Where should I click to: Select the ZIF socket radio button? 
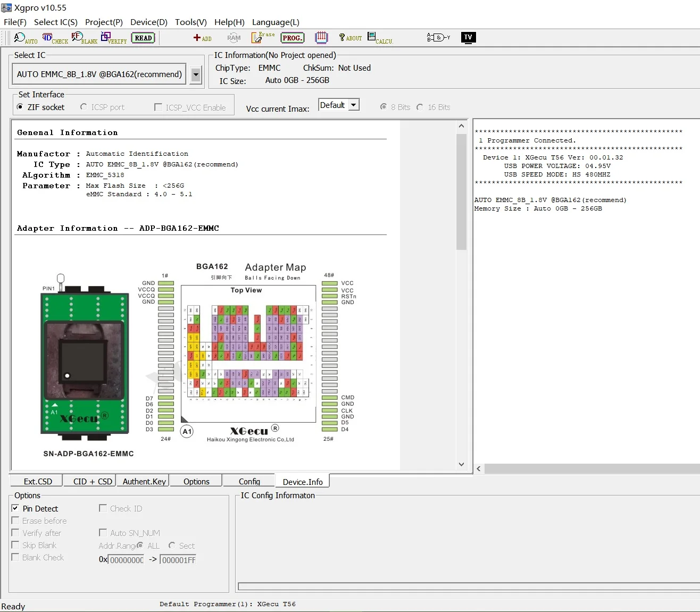[x=20, y=107]
